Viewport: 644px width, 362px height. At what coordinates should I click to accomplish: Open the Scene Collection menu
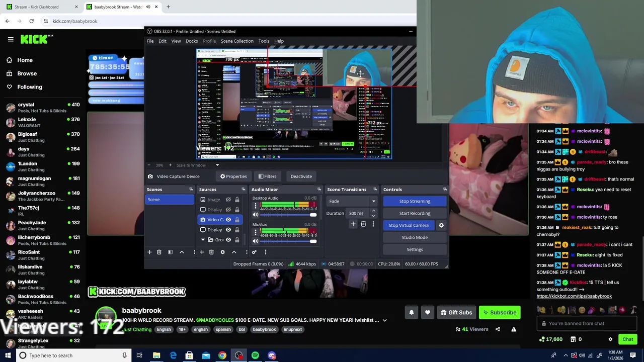[237, 41]
